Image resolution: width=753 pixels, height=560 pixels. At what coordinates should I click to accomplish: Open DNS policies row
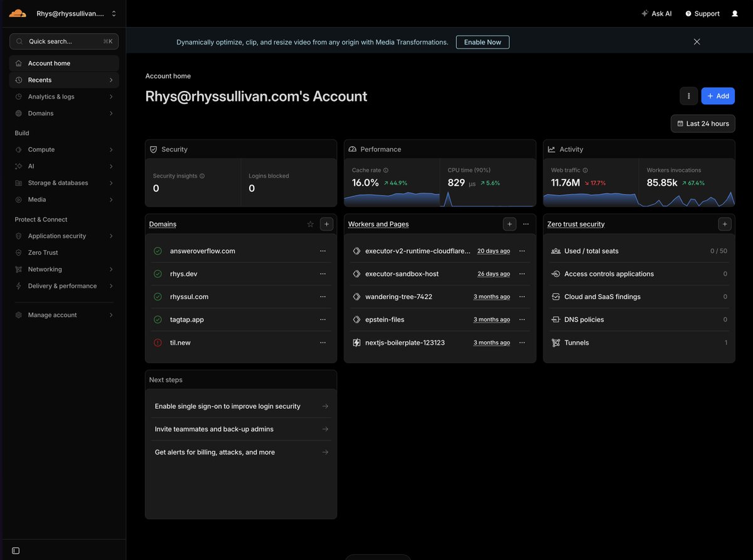click(x=639, y=320)
